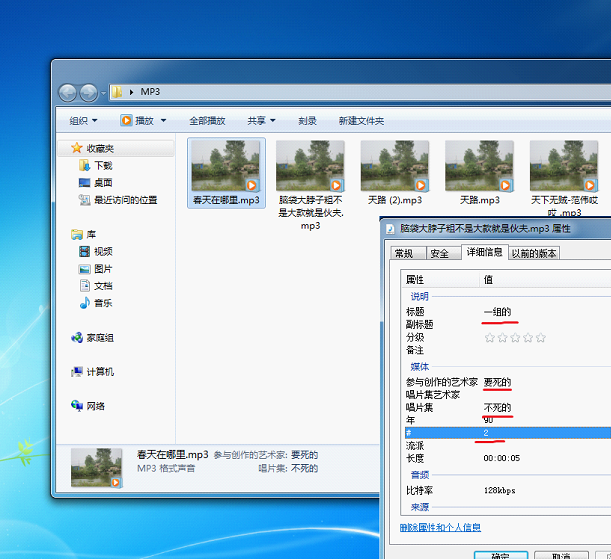Click the 删除属性和个人信息 link
Image resolution: width=611 pixels, height=560 pixels.
point(440,528)
